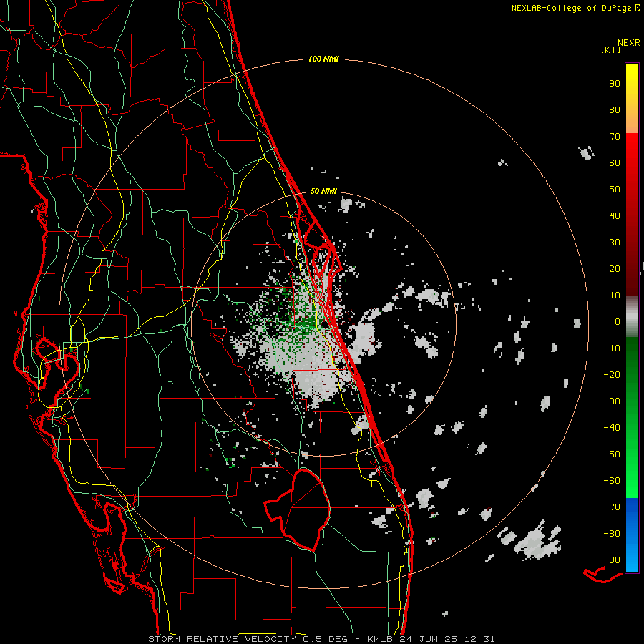Pick the gray zero-velocity color bar segment
This screenshot has height=644, width=644.
point(632,316)
